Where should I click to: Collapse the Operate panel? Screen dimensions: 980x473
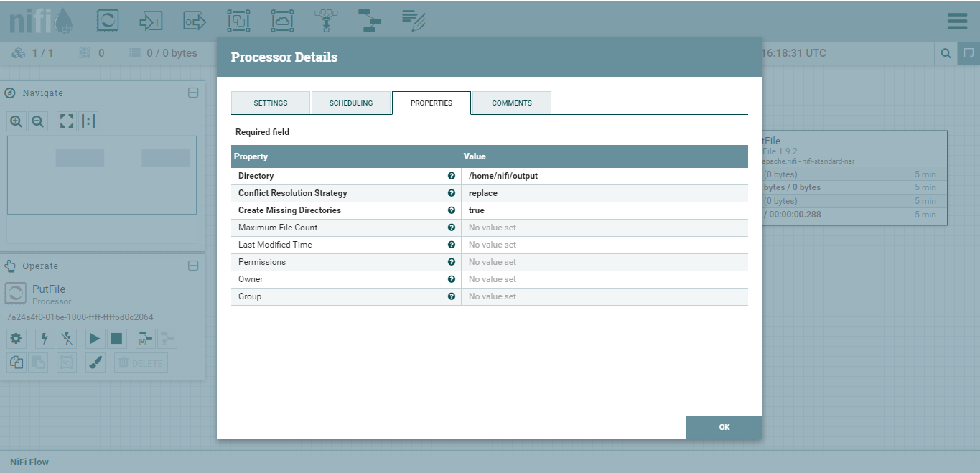click(x=192, y=266)
